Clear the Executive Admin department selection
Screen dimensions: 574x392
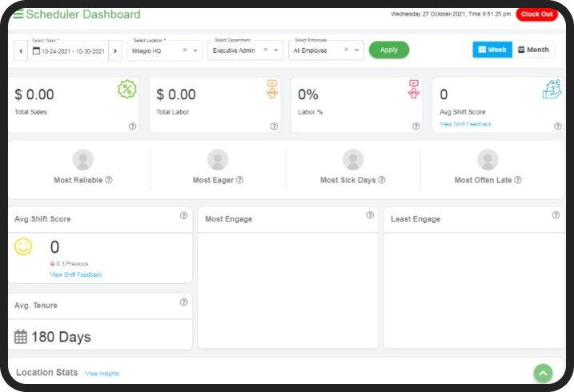266,50
